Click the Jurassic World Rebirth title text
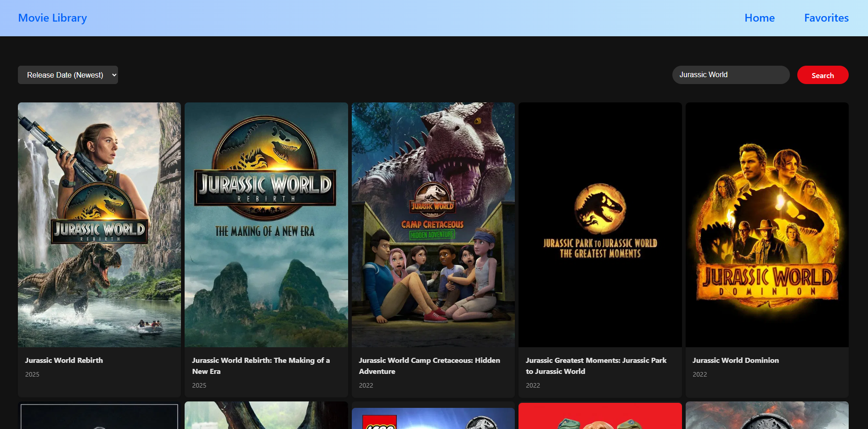This screenshot has width=868, height=429. point(64,361)
